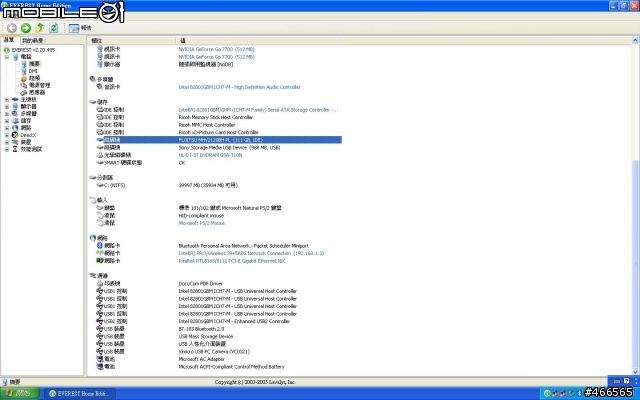Click the Multimedia (多媒體) section header icon

click(93, 79)
